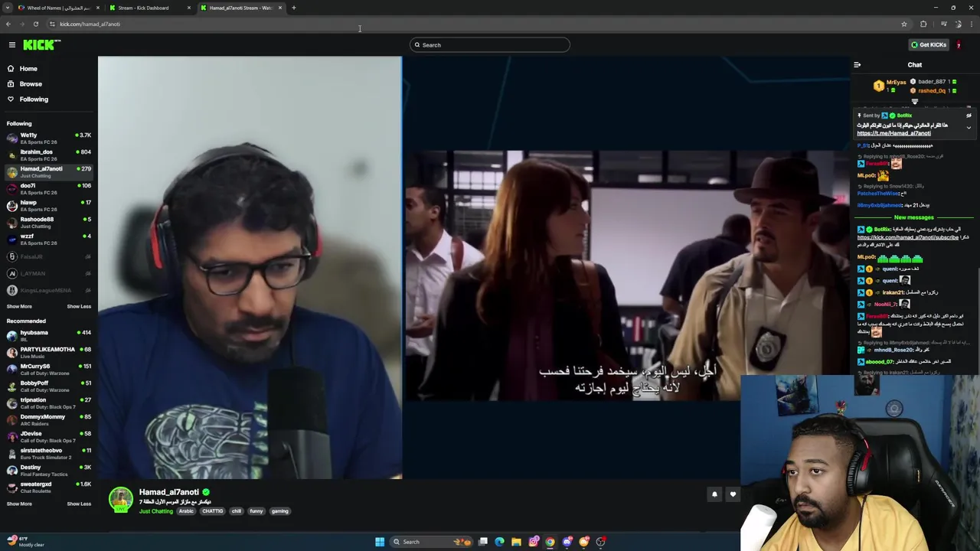
Task: Reload the page
Action: point(35,24)
